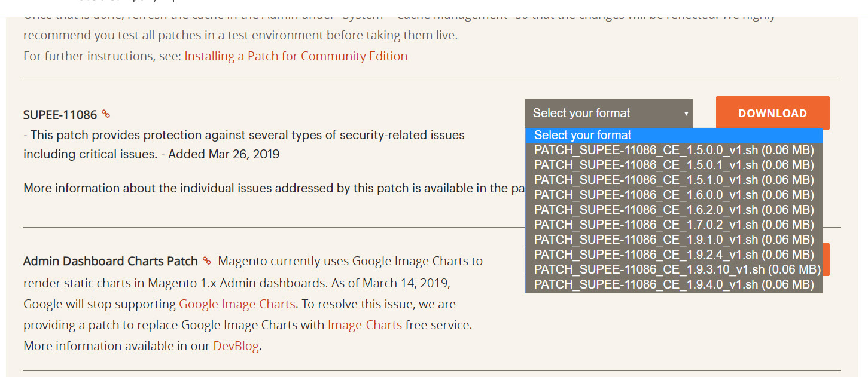Visit the DevBlog link
The height and width of the screenshot is (377, 868).
pyautogui.click(x=236, y=347)
